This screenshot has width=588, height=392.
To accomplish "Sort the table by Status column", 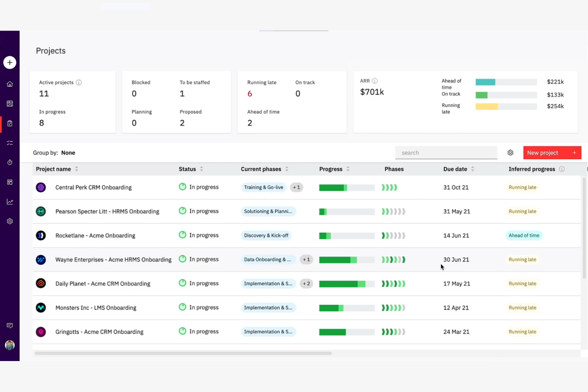I will pyautogui.click(x=201, y=169).
